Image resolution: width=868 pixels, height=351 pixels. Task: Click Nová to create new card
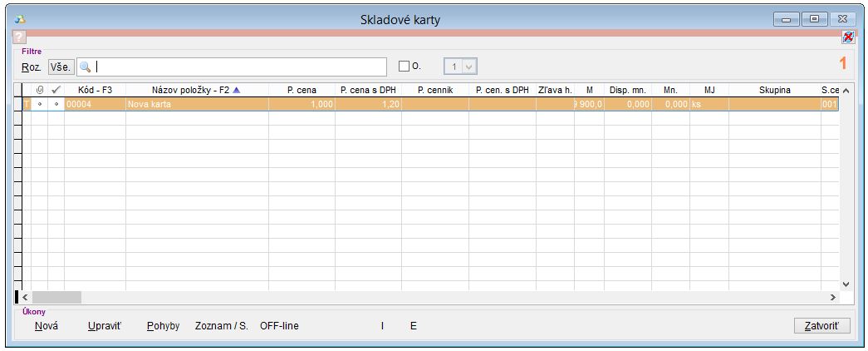pos(47,326)
